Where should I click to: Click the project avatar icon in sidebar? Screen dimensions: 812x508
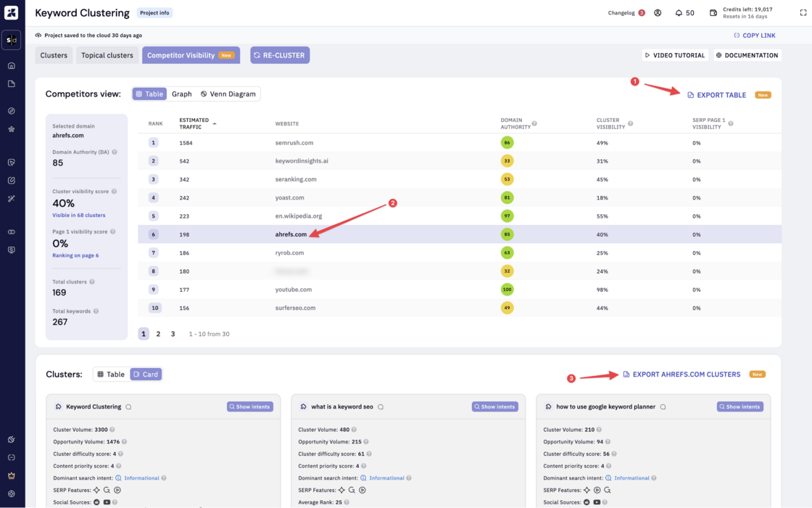click(12, 40)
